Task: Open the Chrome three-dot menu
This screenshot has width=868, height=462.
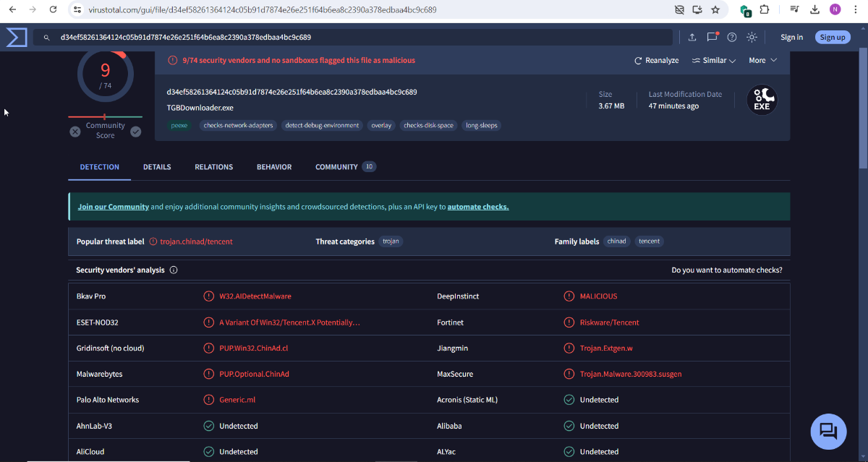Action: click(856, 10)
